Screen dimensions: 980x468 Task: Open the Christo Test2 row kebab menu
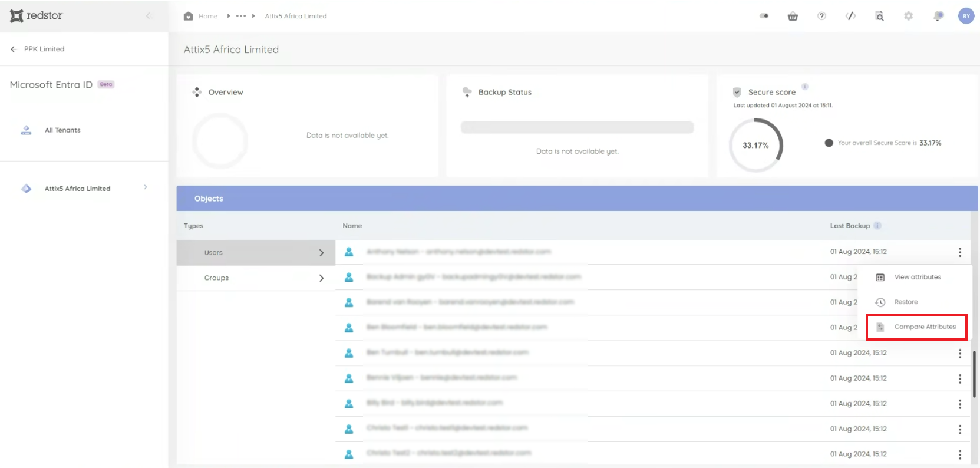point(960,455)
